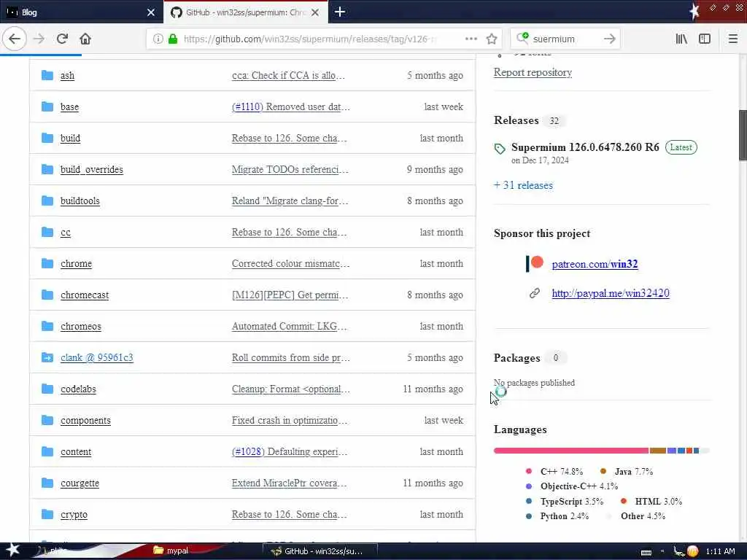Click the forward navigation arrow
The image size is (747, 560).
pos(39,39)
